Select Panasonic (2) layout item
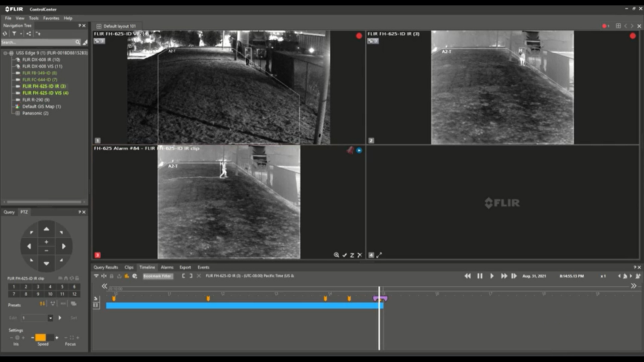644x362 pixels. coord(35,113)
